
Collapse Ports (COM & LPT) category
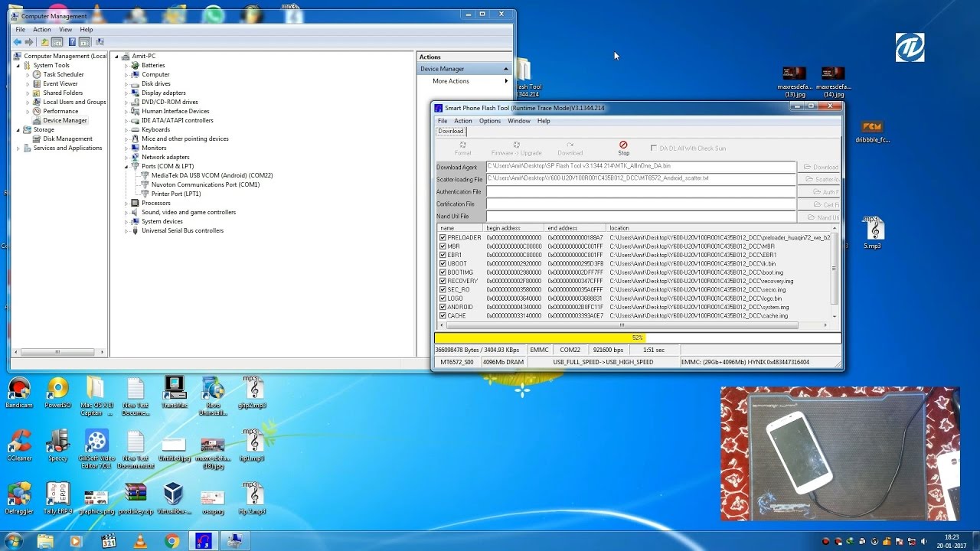tap(126, 166)
